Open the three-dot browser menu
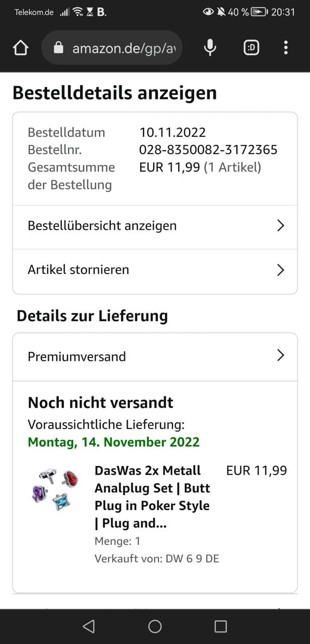 (286, 48)
